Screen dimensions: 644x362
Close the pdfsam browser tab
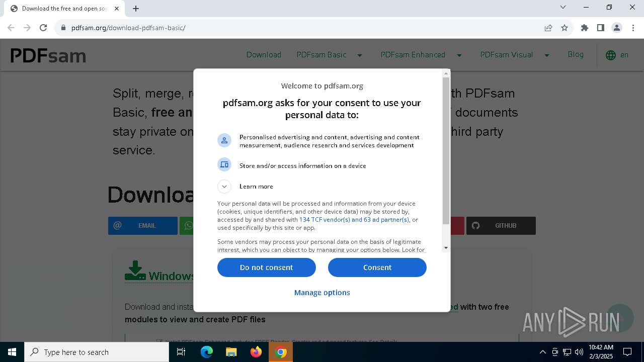click(117, 9)
